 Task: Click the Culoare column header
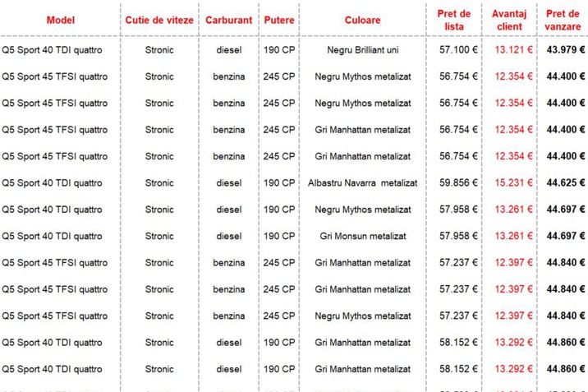point(363,21)
